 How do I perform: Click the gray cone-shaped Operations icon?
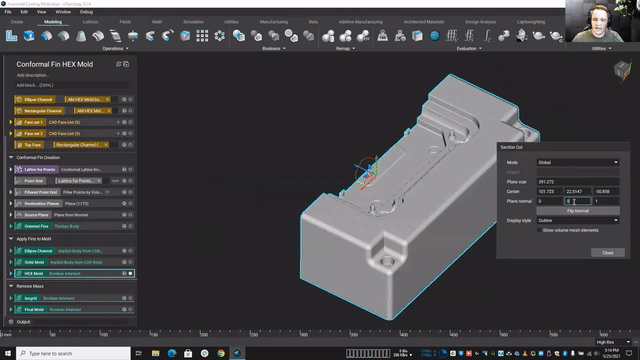click(81, 36)
